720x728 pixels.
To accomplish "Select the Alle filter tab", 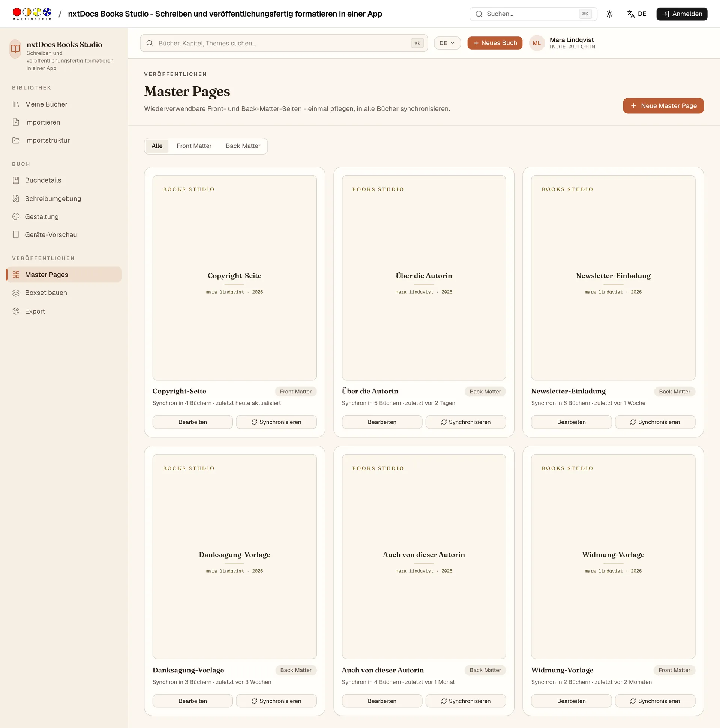I will click(157, 146).
